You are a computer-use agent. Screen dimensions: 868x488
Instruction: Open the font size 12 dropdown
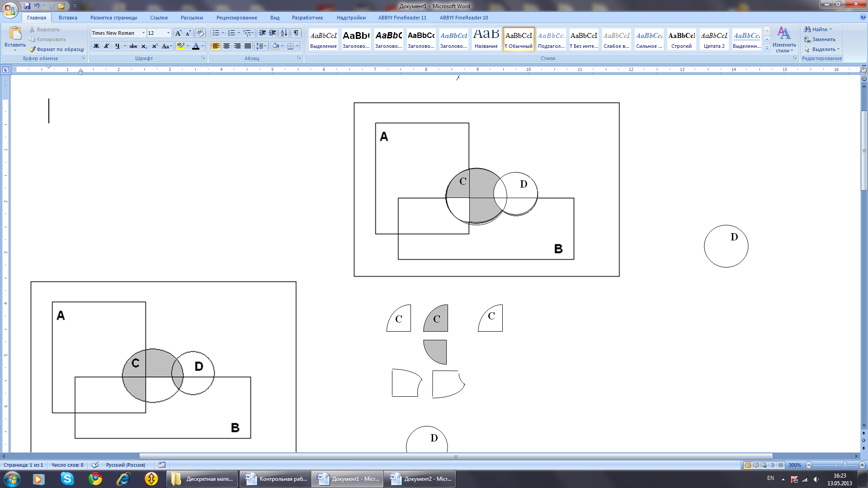(x=168, y=33)
